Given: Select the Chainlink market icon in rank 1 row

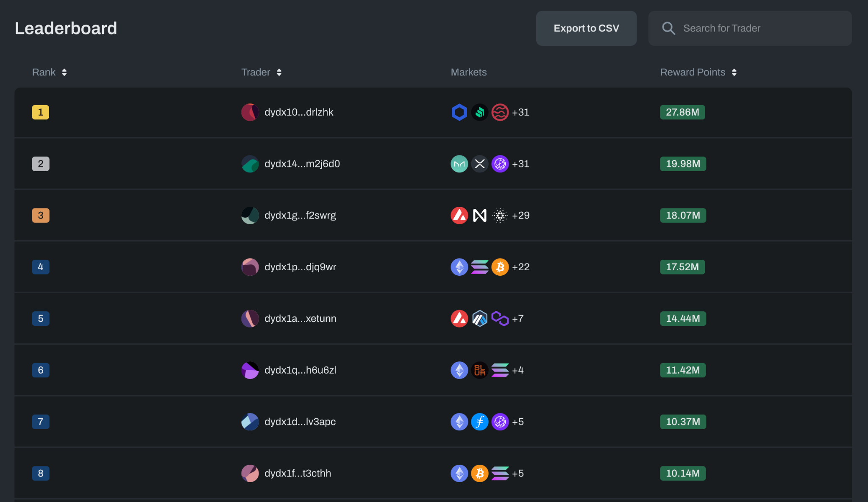Looking at the screenshot, I should [x=459, y=112].
